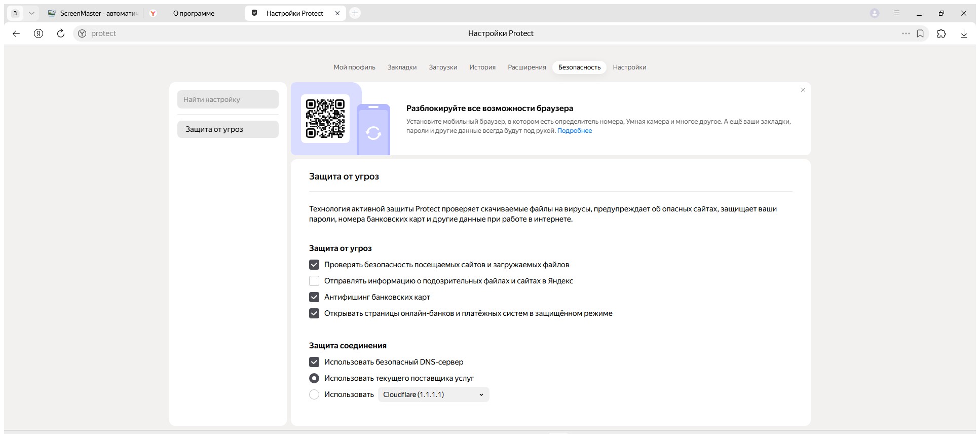The width and height of the screenshot is (980, 434).
Task: Switch to the О программе tab
Action: tap(194, 13)
